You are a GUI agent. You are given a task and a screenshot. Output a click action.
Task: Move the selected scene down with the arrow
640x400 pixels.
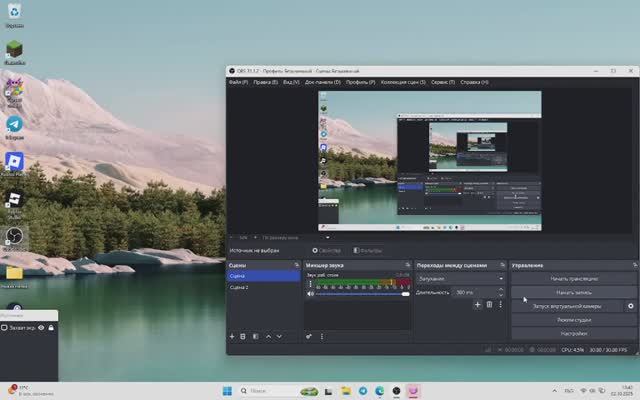click(279, 336)
